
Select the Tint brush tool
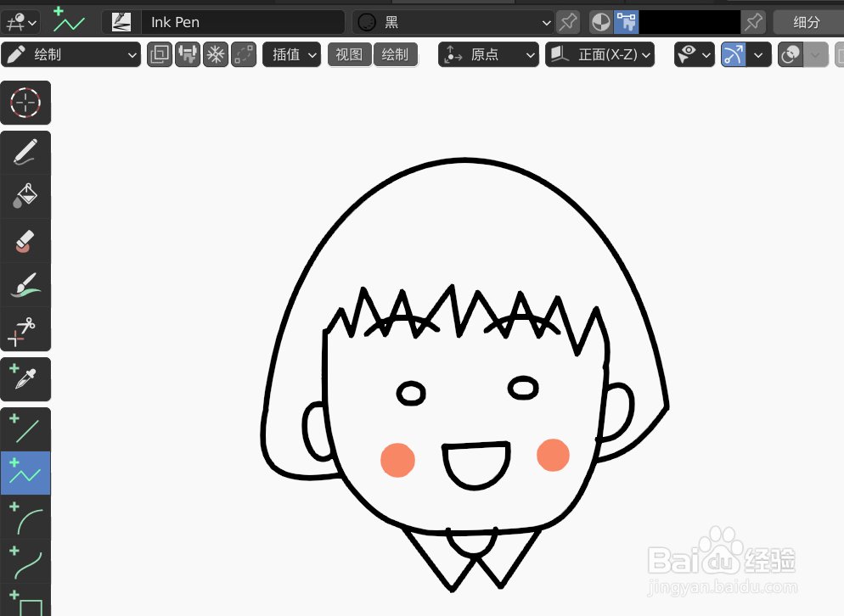[x=25, y=284]
